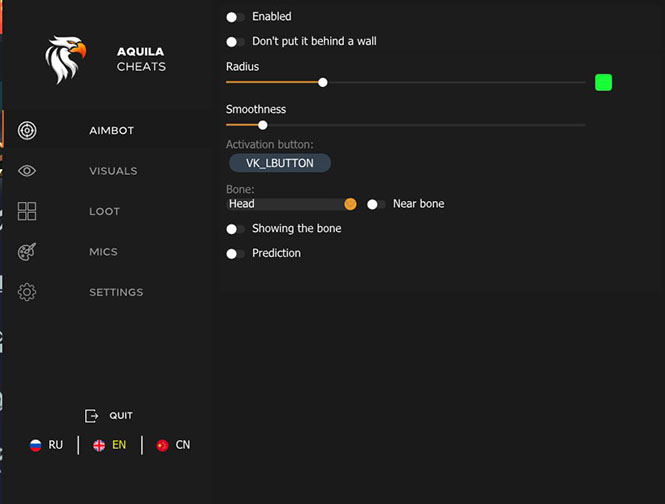
Task: Open the Bone dropdown showing Head
Action: 290,204
